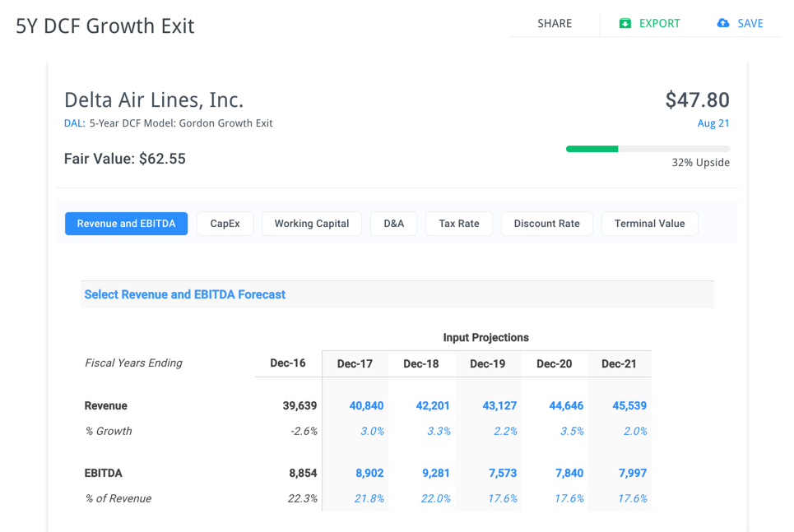
Task: Click the Dec-17 column header
Action: (355, 364)
